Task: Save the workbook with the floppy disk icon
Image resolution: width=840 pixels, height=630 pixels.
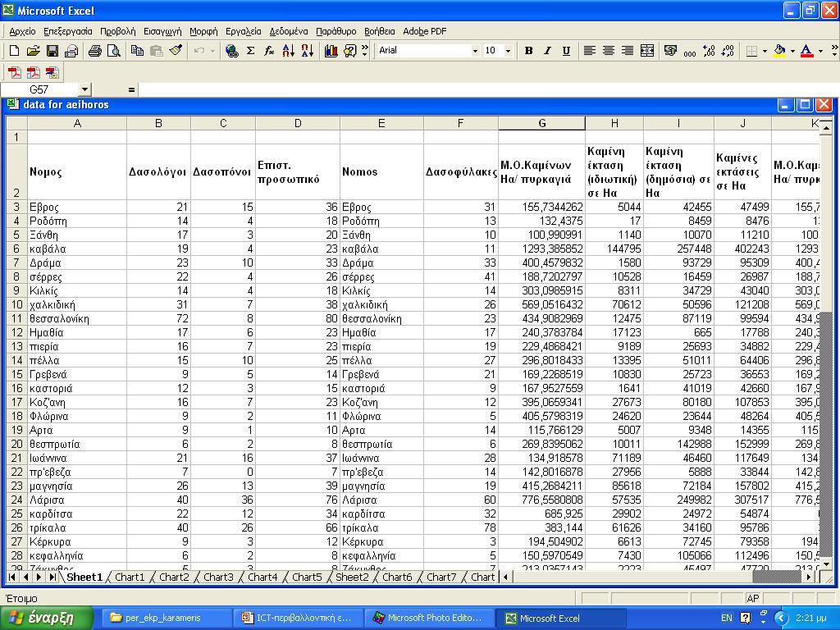Action: (x=52, y=51)
